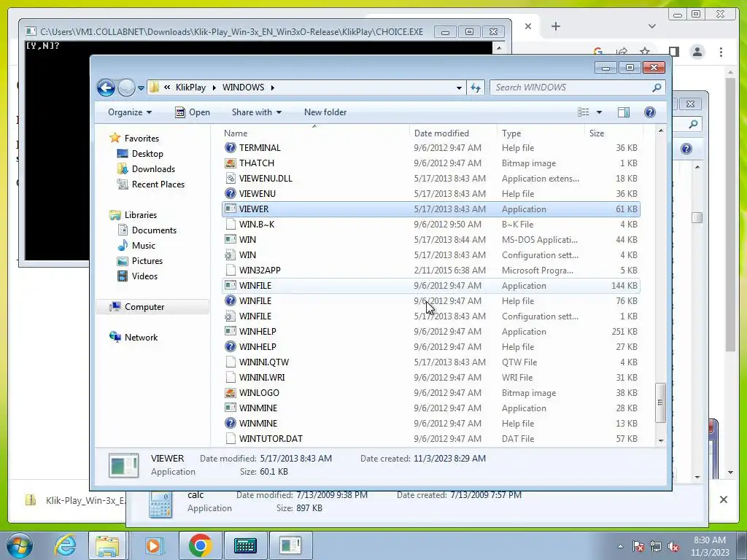
Task: Click the refresh button next to the address bar
Action: click(x=476, y=87)
